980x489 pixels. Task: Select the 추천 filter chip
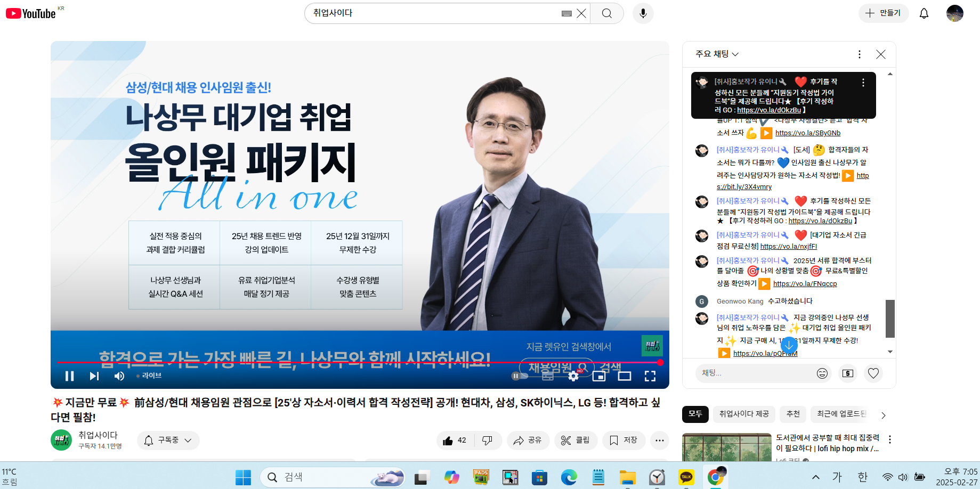click(x=793, y=414)
